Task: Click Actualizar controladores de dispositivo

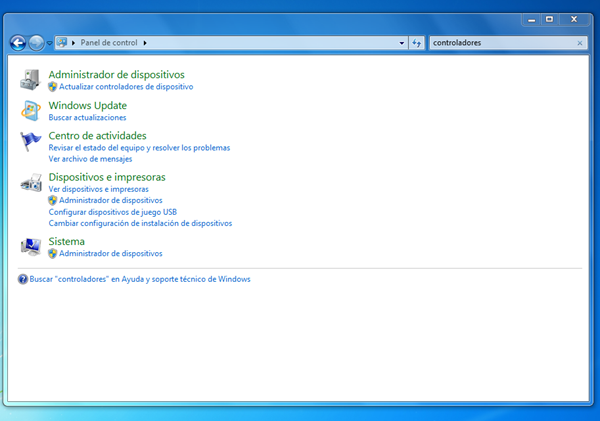Action: pos(126,87)
